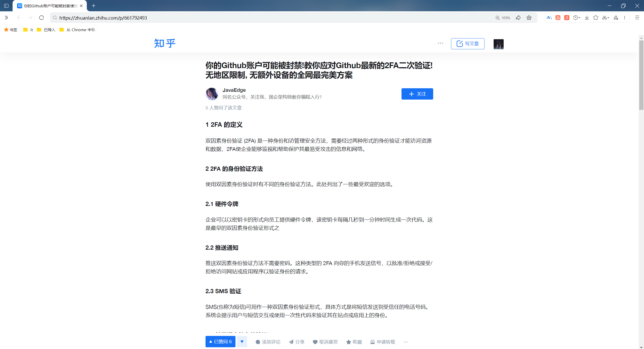Open the 书签 bookmarks star item
This screenshot has width=644, height=349.
coord(11,30)
